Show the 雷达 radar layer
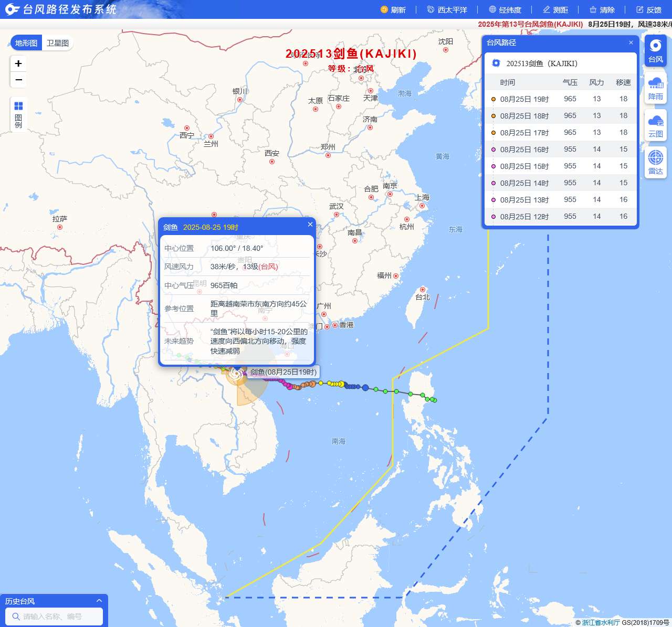The height and width of the screenshot is (627, 672). (655, 163)
